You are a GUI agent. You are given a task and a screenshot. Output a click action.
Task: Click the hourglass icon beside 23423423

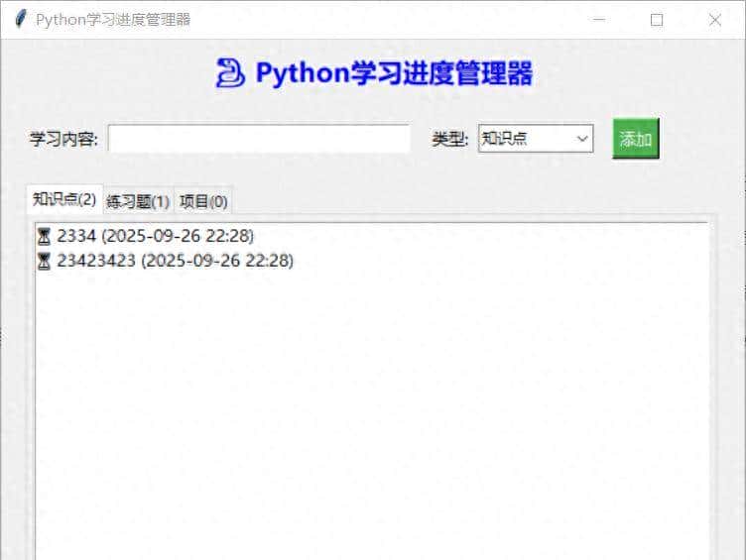(44, 261)
